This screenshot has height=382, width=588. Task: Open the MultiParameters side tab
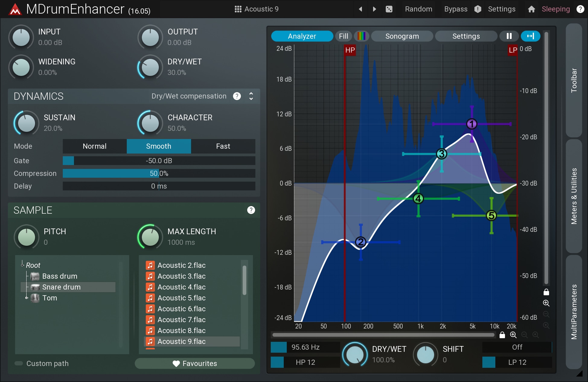click(574, 312)
